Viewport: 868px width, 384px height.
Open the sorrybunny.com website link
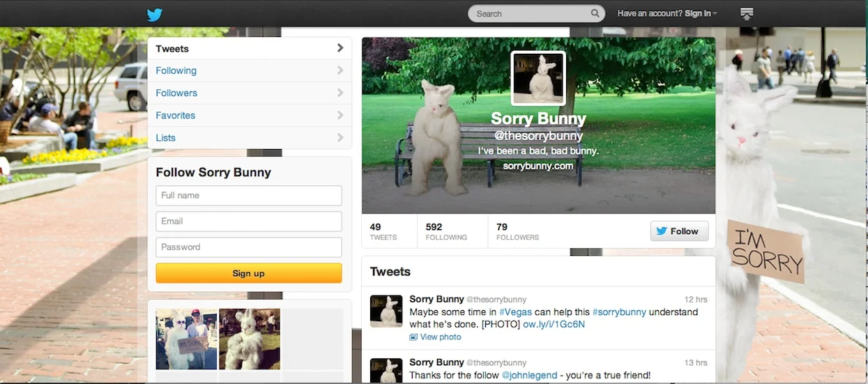538,166
